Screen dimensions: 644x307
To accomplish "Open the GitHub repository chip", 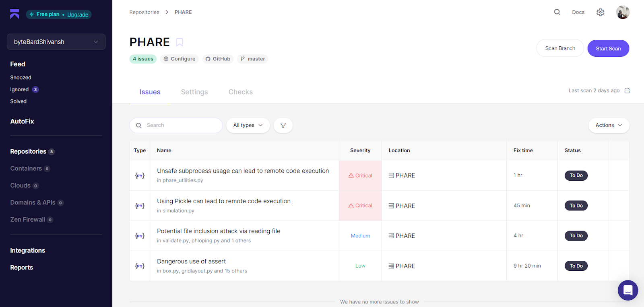I will (x=218, y=59).
